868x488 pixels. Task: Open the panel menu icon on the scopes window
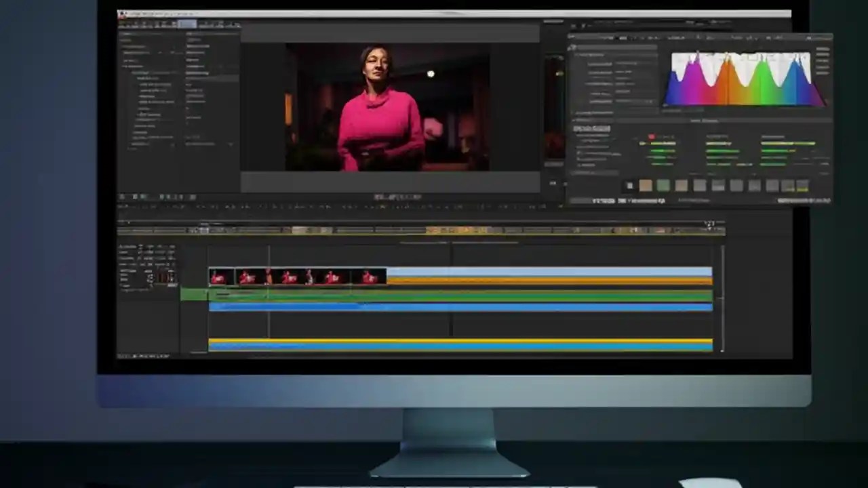pyautogui.click(x=824, y=37)
